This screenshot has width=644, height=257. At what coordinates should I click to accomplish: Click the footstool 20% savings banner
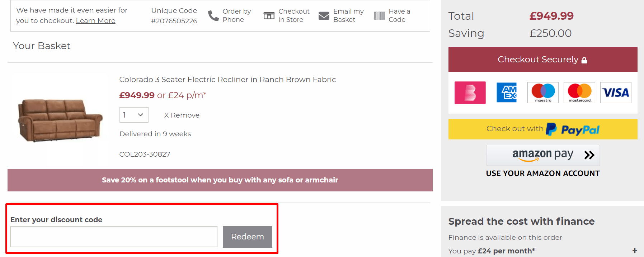coord(220,180)
